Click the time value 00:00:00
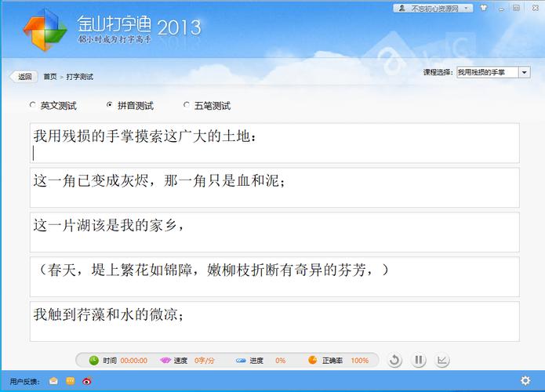The height and width of the screenshot is (392, 545). (x=134, y=361)
